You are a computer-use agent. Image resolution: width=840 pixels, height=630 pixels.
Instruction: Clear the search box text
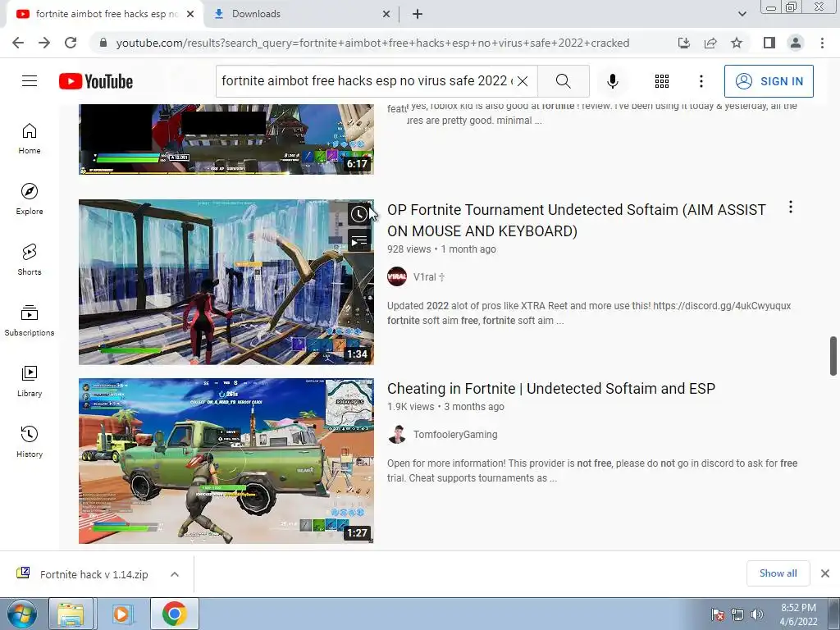(x=523, y=81)
